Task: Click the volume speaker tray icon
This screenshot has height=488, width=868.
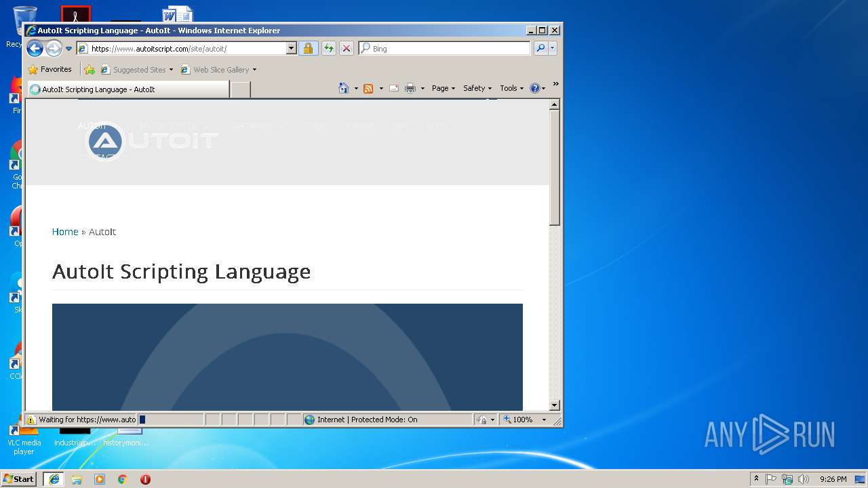Action: pos(804,479)
